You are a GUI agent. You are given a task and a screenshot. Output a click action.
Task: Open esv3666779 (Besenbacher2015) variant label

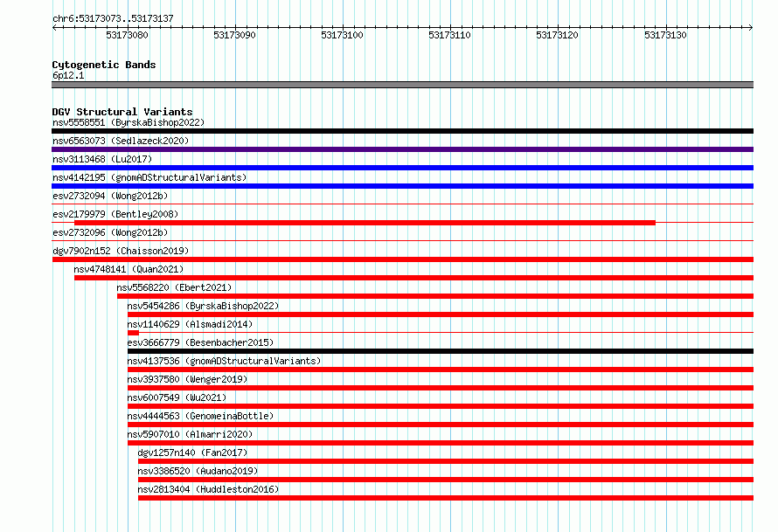[200, 342]
